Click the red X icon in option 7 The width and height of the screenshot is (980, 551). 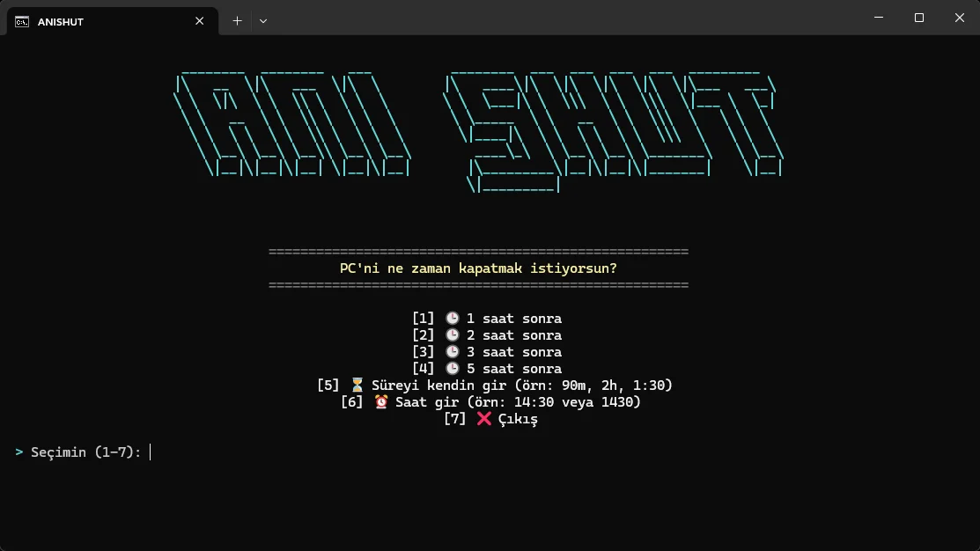[x=483, y=419]
